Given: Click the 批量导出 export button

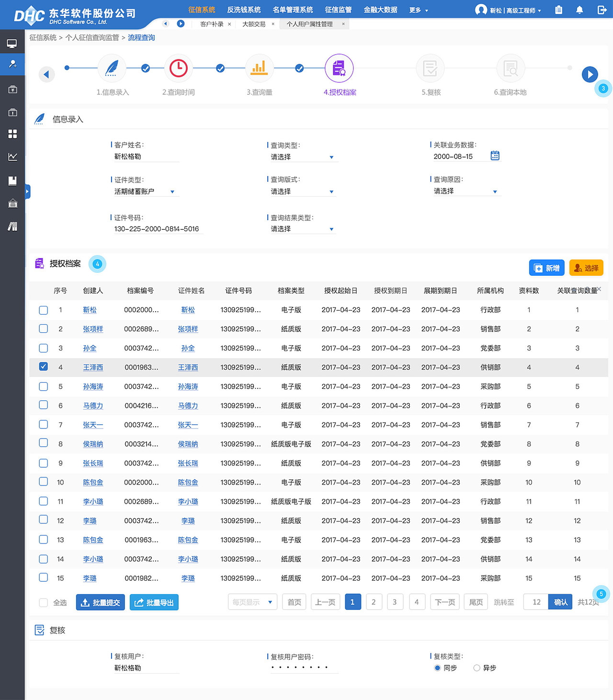Looking at the screenshot, I should pos(154,602).
